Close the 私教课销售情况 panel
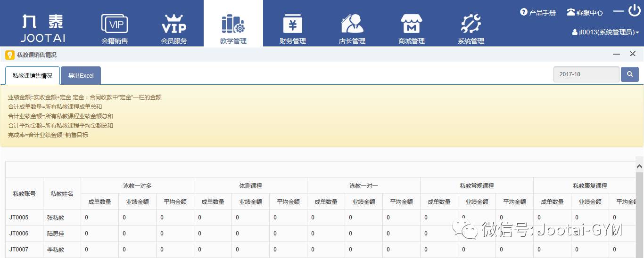The width and height of the screenshot is (644, 258). coord(633,54)
